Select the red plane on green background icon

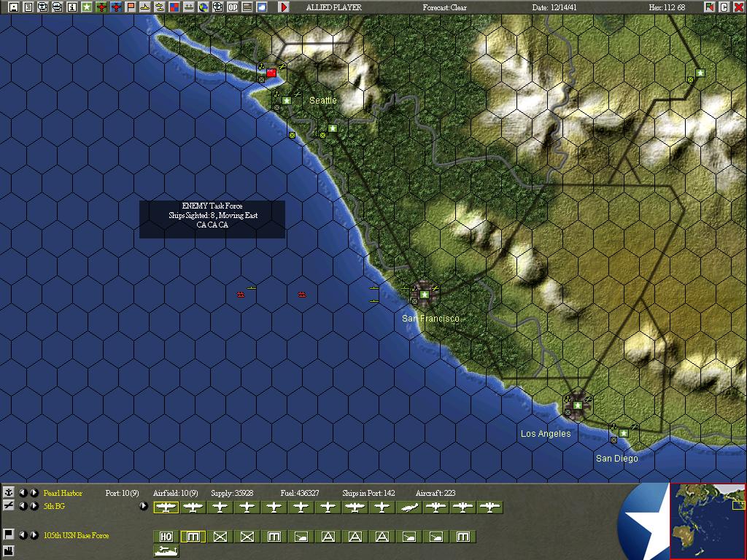[x=101, y=7]
